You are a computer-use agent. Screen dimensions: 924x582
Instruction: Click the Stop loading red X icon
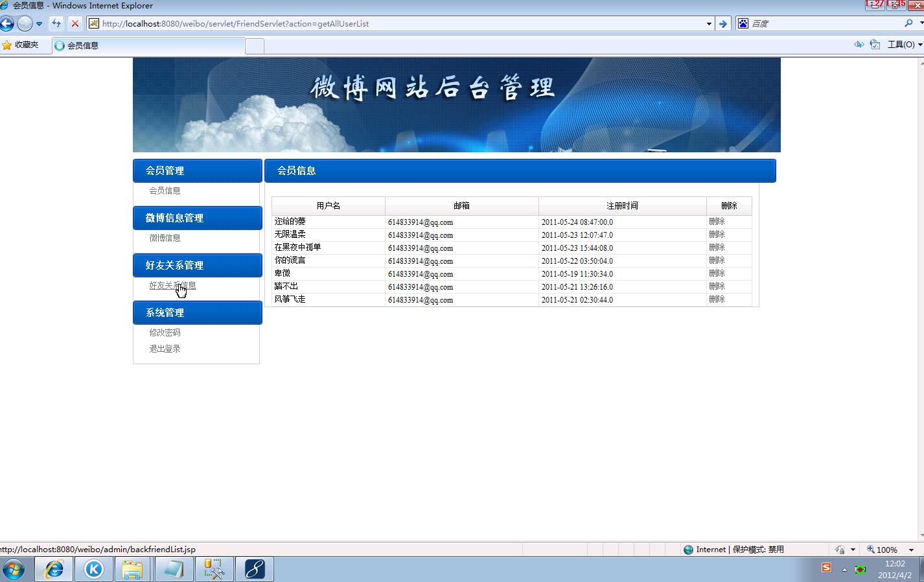pos(75,23)
